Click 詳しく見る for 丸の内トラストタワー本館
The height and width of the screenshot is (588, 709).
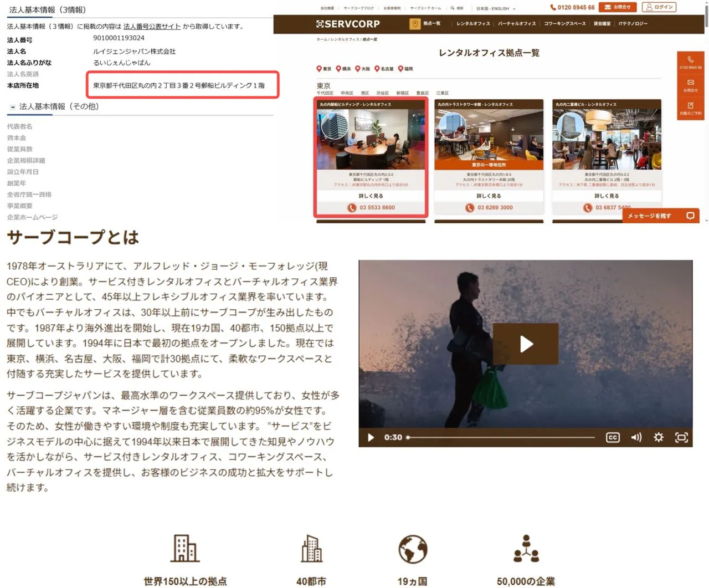(x=489, y=196)
